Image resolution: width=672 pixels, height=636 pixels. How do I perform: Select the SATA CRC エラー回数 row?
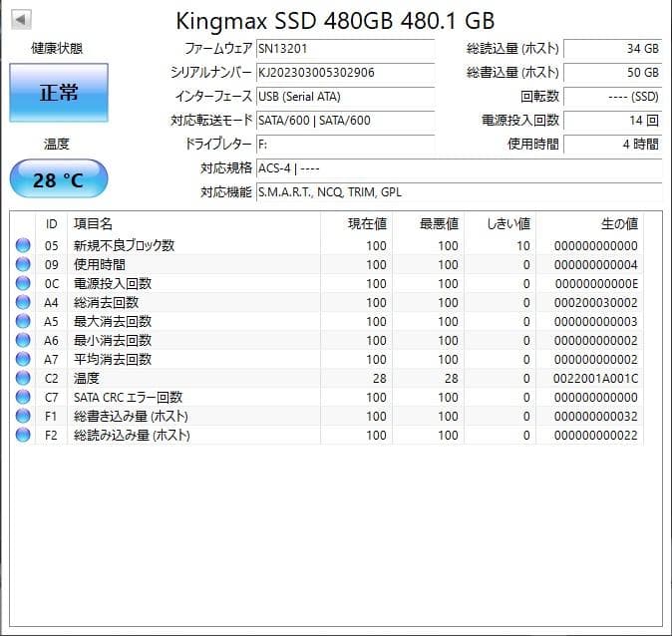[x=328, y=397]
